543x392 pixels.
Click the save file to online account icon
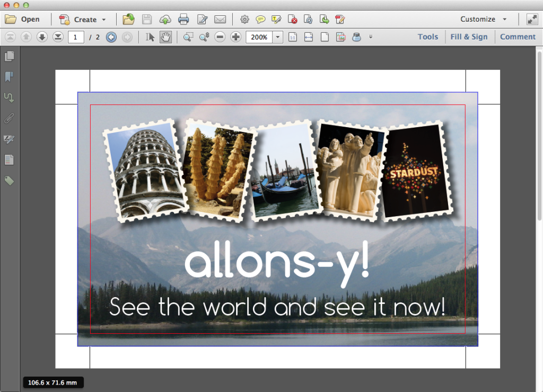click(x=128, y=20)
